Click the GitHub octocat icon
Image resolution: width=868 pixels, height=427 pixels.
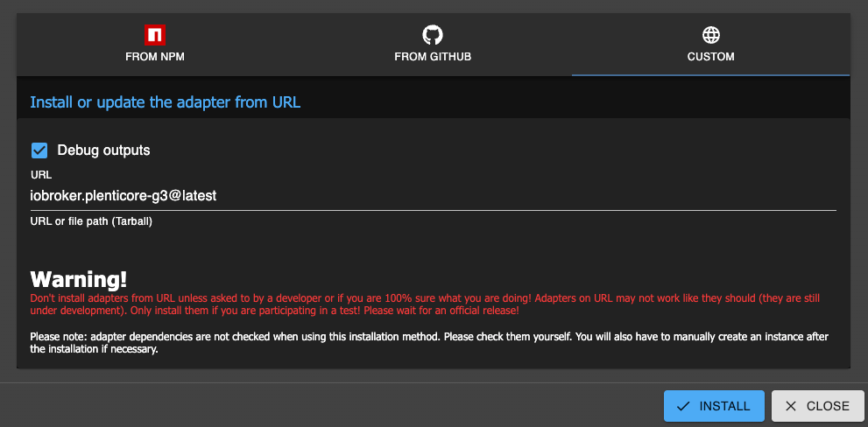(433, 35)
